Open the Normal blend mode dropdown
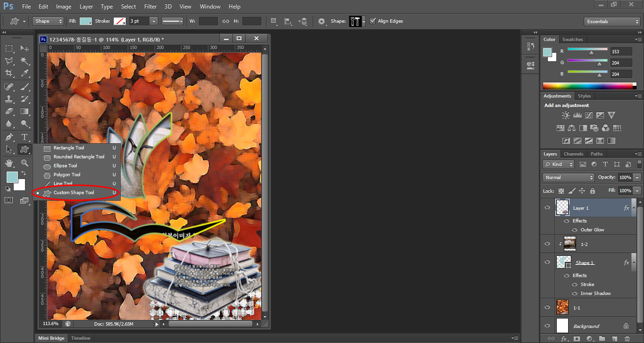 pyautogui.click(x=569, y=178)
